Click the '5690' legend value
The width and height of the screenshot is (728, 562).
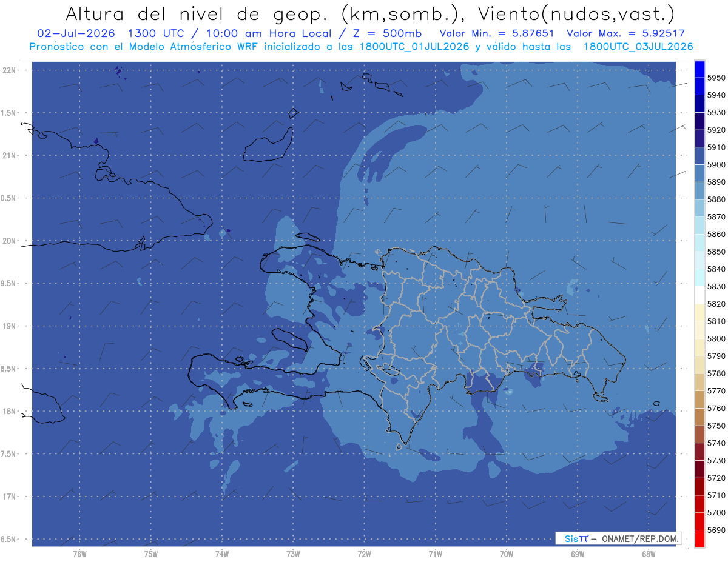click(x=716, y=530)
